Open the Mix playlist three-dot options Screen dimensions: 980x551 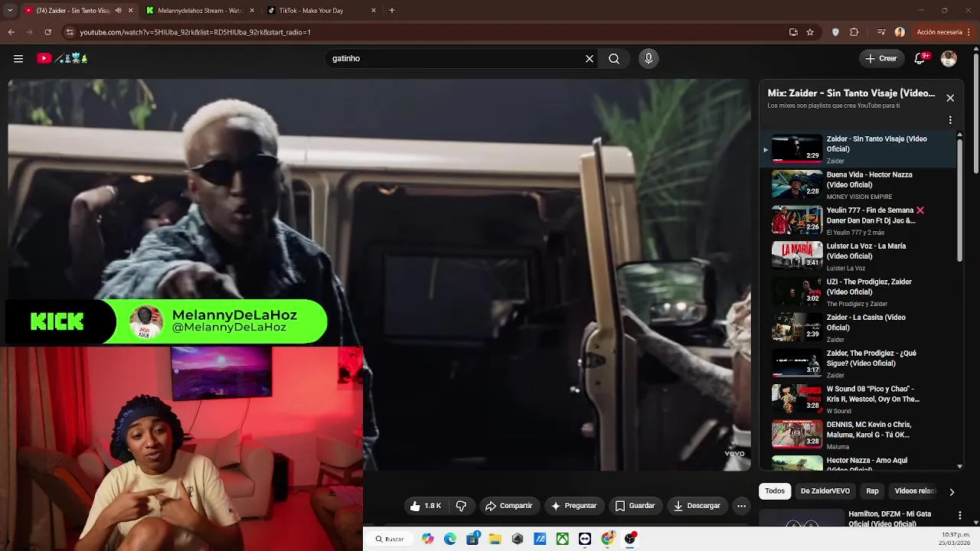[950, 120]
